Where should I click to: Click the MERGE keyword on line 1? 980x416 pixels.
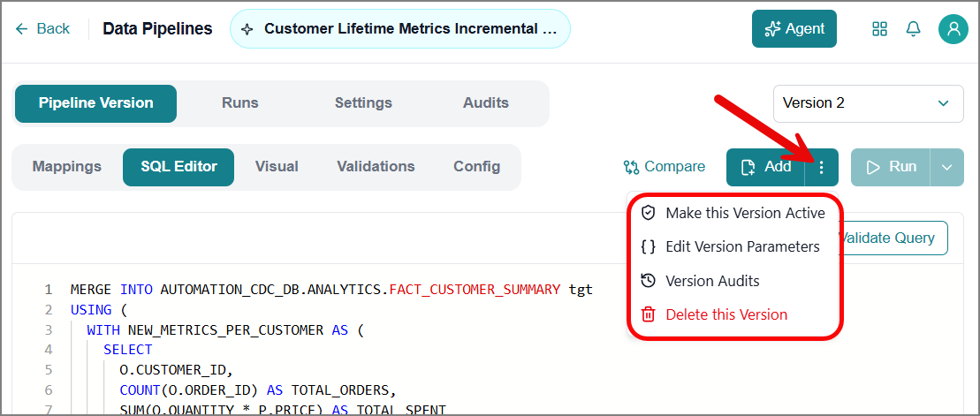(x=91, y=289)
